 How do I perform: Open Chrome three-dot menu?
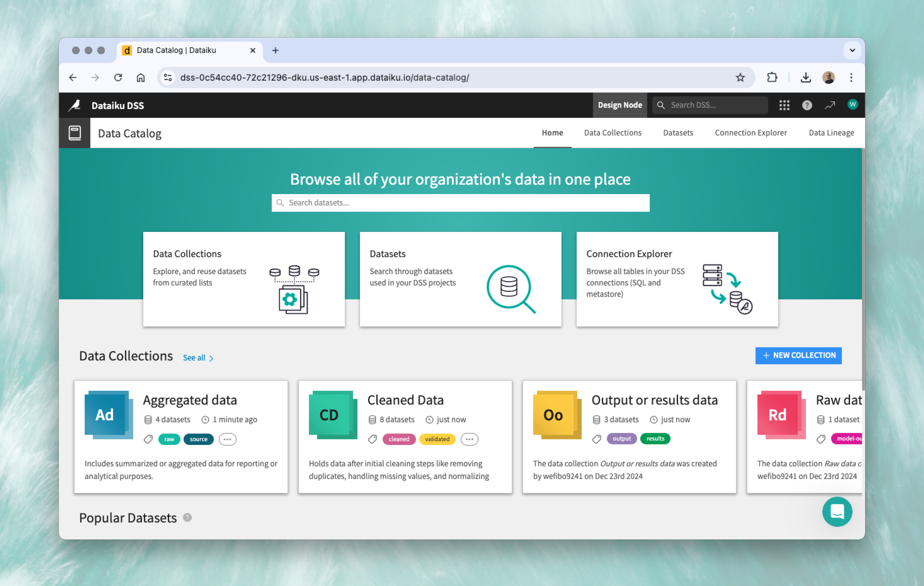pyautogui.click(x=851, y=78)
